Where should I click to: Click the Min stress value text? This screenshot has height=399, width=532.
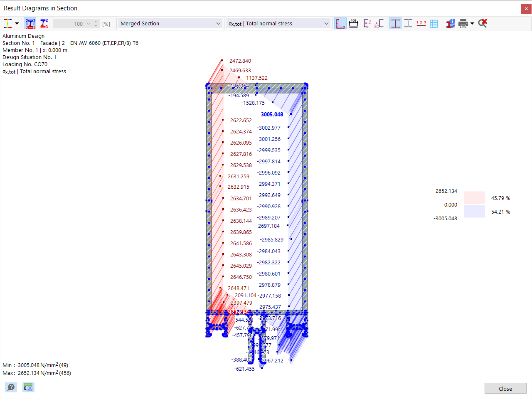click(x=35, y=365)
